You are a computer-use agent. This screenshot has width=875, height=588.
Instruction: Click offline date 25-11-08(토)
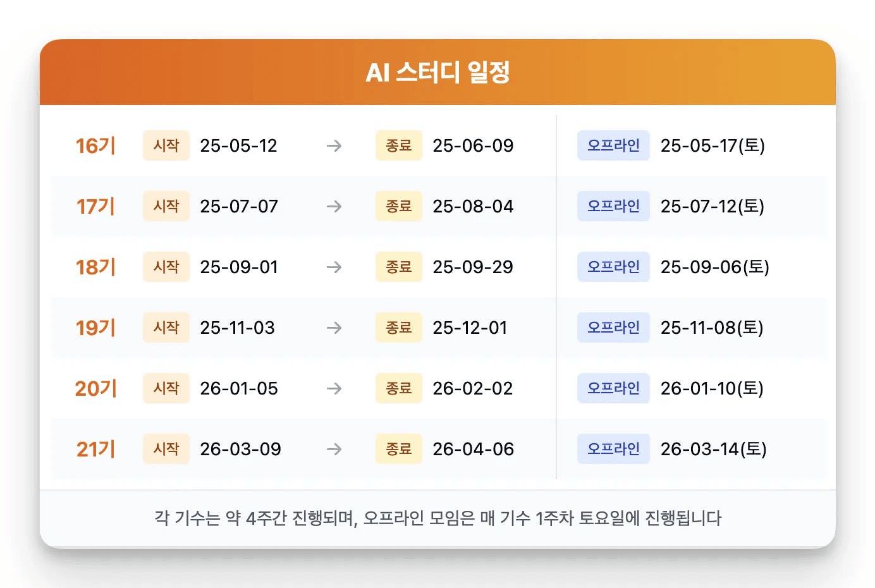point(712,328)
